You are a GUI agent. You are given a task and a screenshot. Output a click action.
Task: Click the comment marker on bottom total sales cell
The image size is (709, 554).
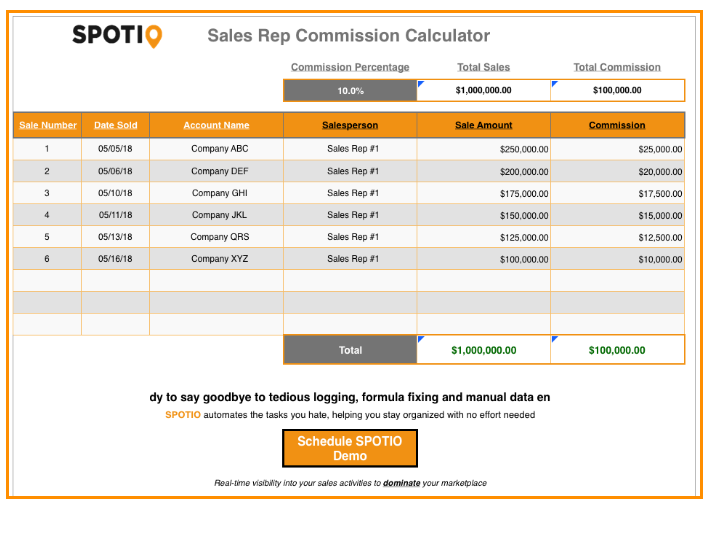click(421, 339)
